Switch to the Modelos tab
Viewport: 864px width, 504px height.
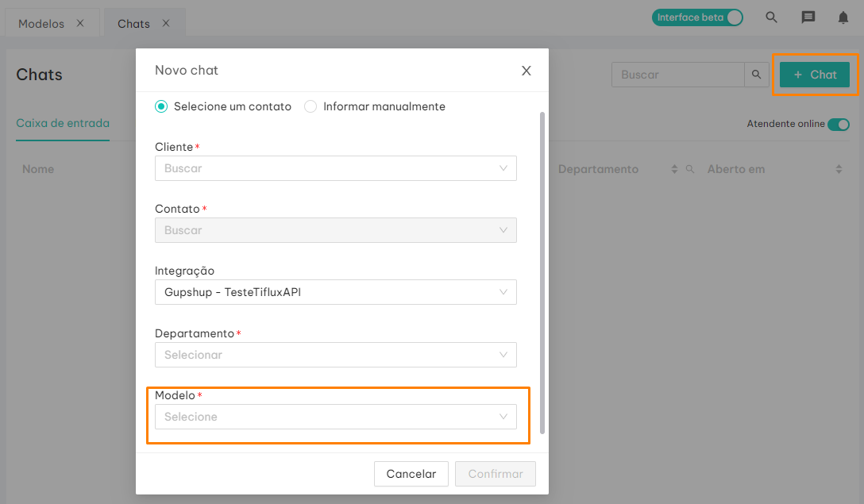[41, 24]
